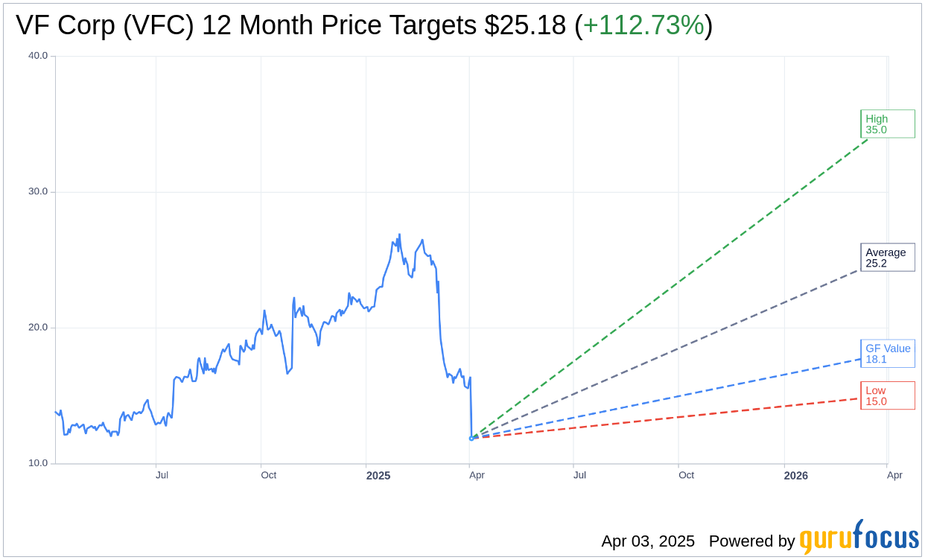Click the GuruFocus logo
925x560 pixels.
pos(859,538)
